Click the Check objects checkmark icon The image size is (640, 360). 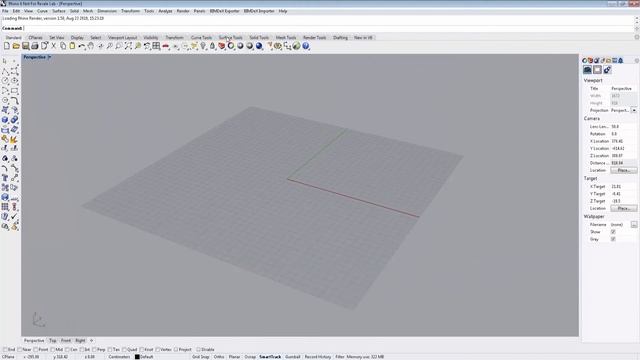pos(14,217)
